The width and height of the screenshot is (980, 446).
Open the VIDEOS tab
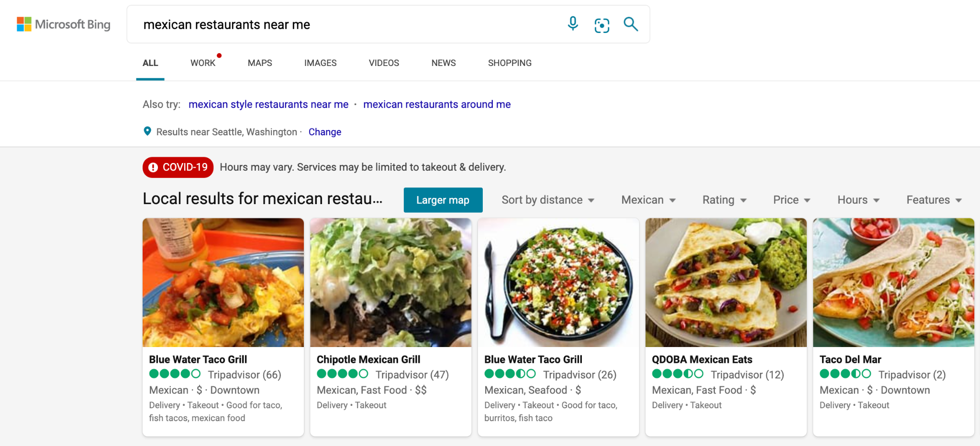[x=384, y=63]
